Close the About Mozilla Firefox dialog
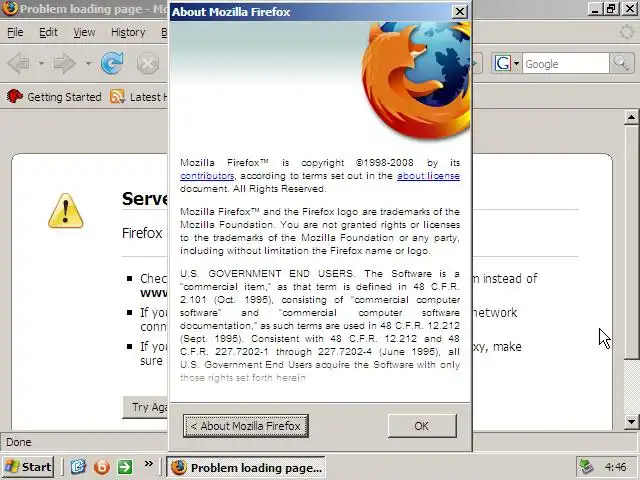Image resolution: width=640 pixels, height=480 pixels. (x=460, y=11)
